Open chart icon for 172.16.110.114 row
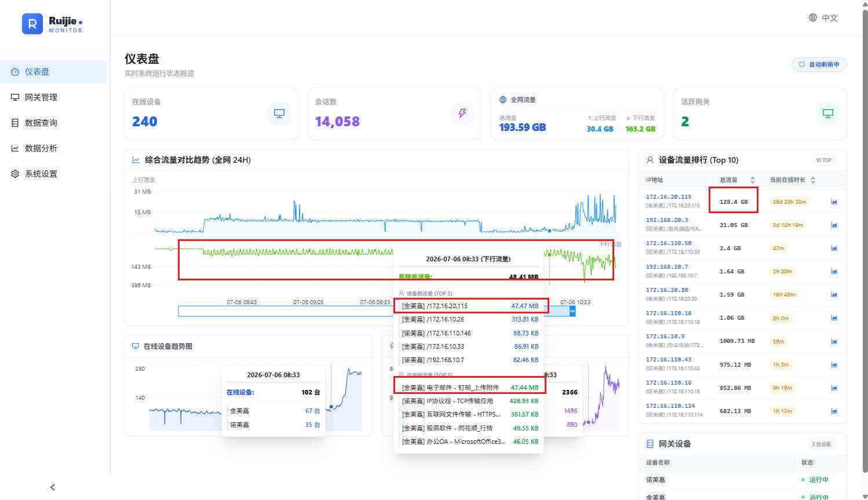 point(834,411)
